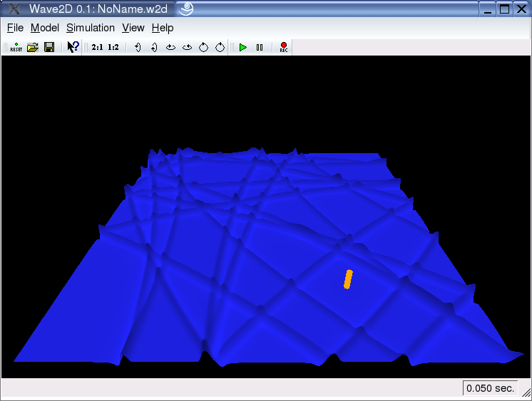
Task: Maximize the Wave2D window
Action: (504, 9)
